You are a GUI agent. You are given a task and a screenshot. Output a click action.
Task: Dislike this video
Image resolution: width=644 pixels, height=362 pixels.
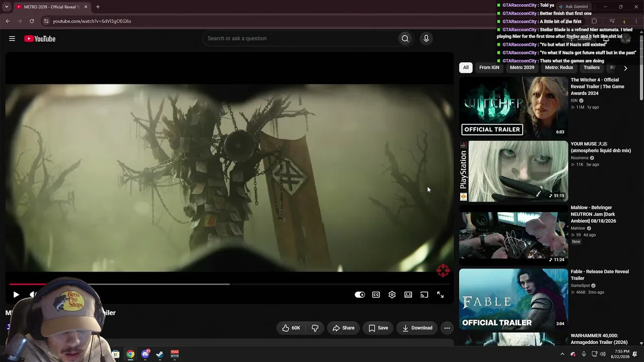coord(315,328)
